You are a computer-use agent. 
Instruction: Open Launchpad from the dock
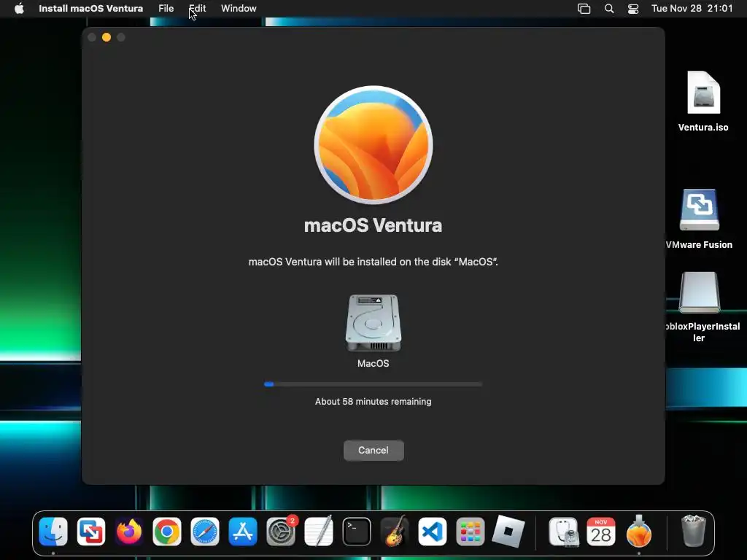click(x=471, y=532)
